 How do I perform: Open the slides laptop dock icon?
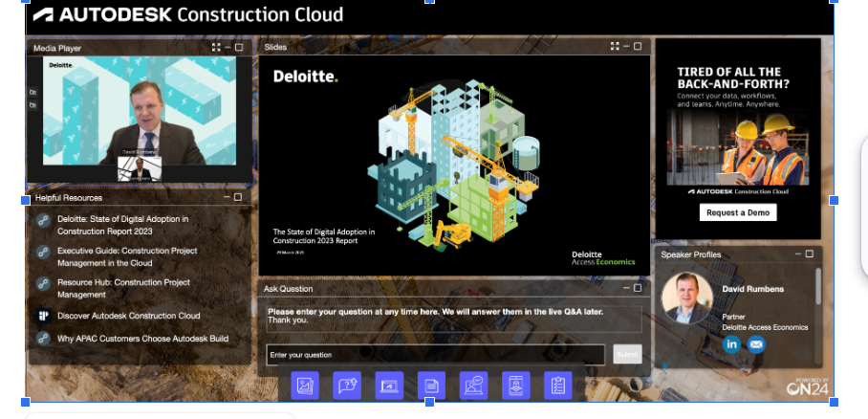pos(389,386)
